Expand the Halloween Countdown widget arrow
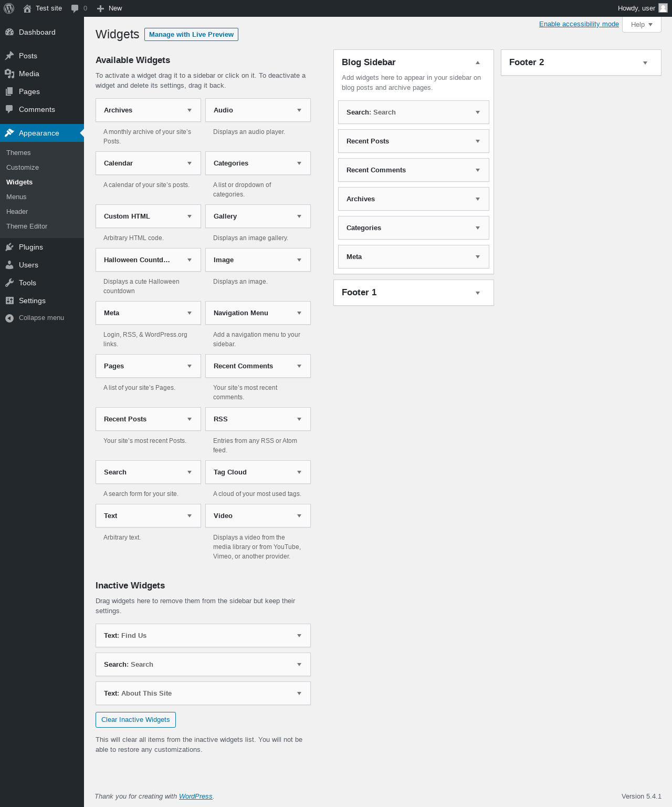 pyautogui.click(x=190, y=260)
